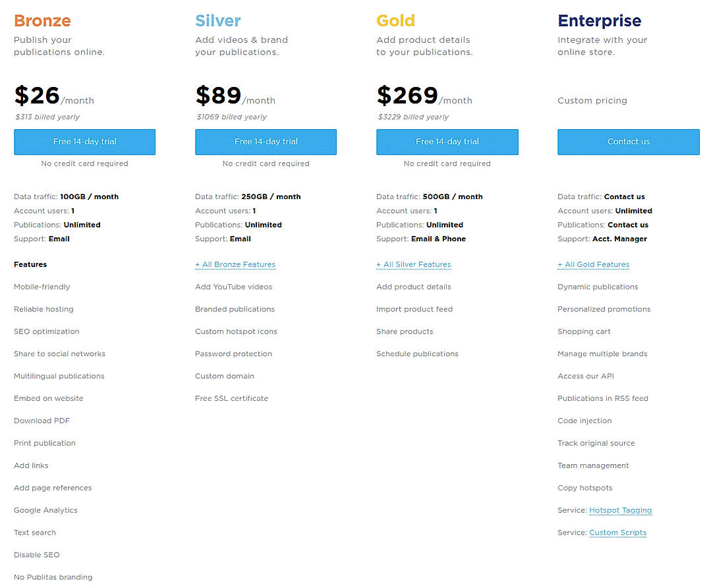Click the $26/month Bronze price

54,96
